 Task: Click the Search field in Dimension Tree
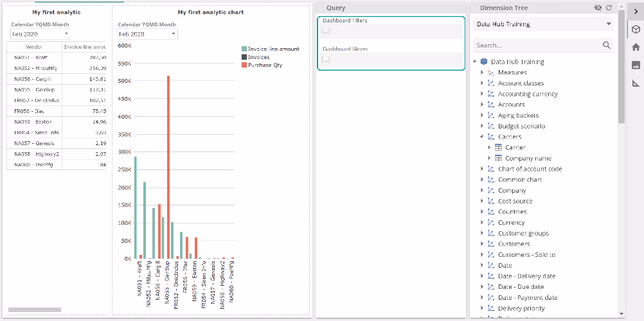coord(537,46)
